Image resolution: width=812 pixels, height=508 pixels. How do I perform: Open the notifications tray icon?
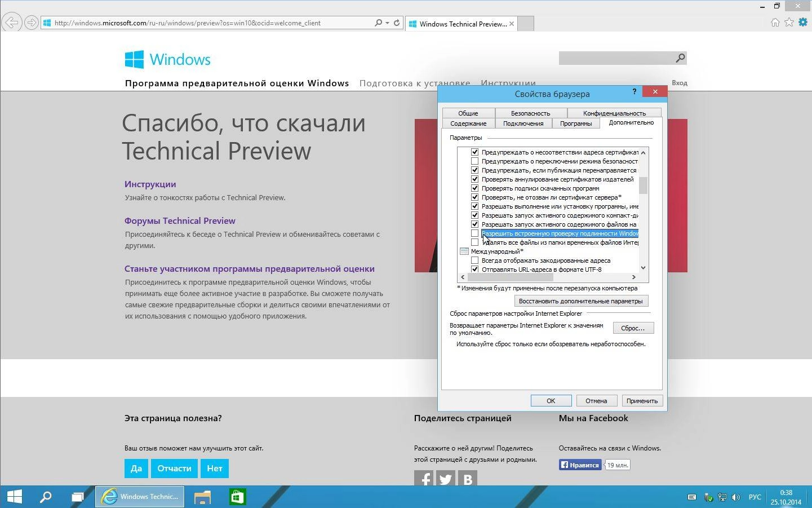[691, 497]
